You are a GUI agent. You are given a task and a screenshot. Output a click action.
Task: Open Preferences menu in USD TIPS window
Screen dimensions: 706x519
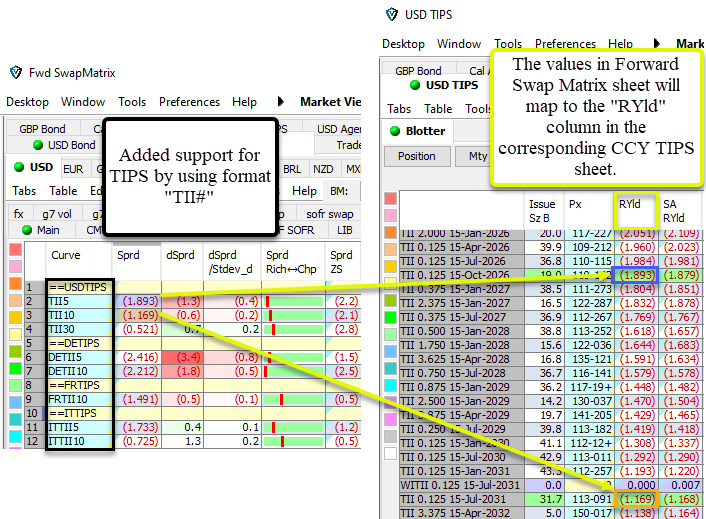point(565,44)
